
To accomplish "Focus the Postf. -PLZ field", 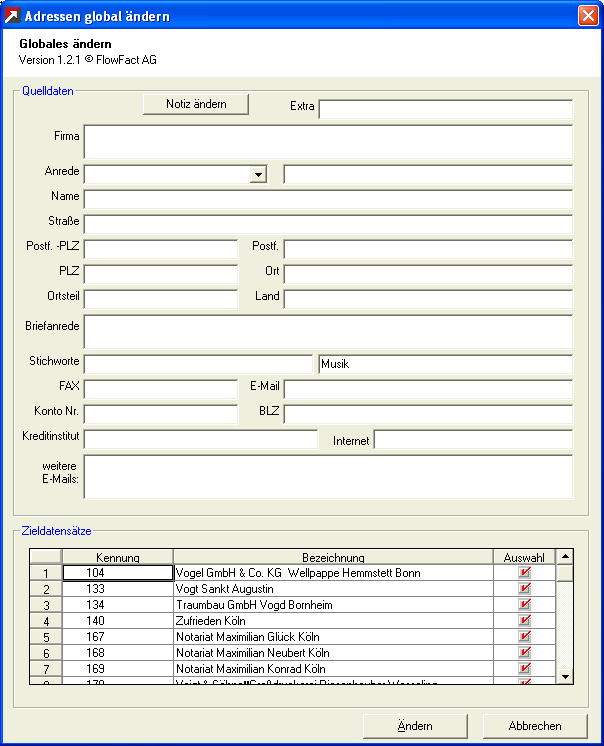I will click(x=161, y=249).
